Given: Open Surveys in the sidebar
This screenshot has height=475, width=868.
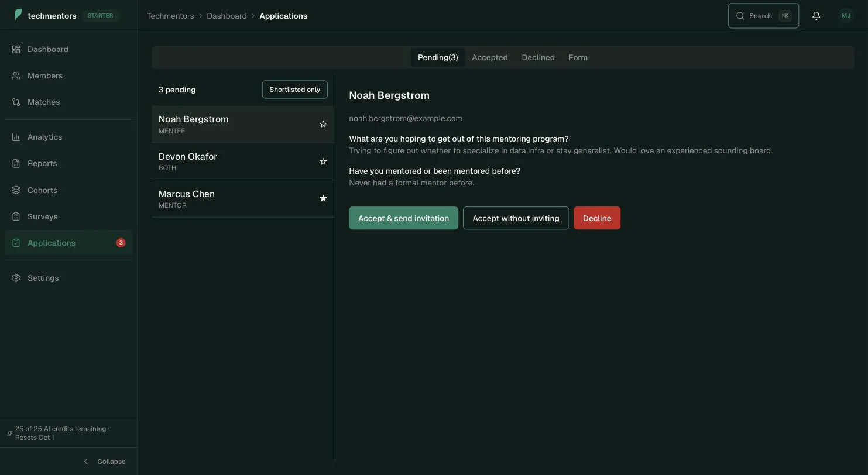Looking at the screenshot, I should coord(68,216).
